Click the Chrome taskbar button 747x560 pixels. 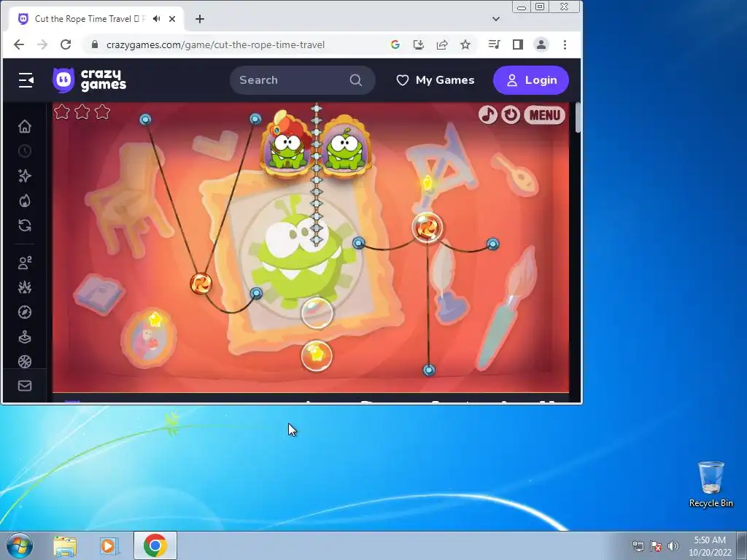(x=155, y=545)
